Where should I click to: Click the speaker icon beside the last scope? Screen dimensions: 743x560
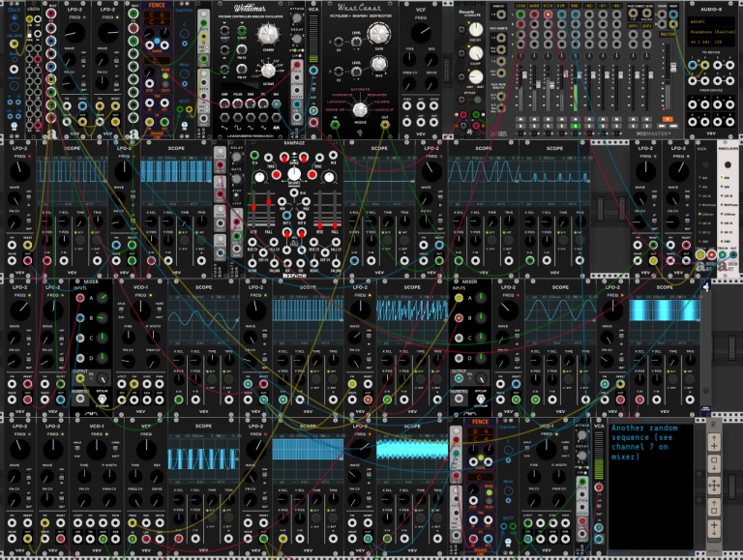(x=706, y=287)
